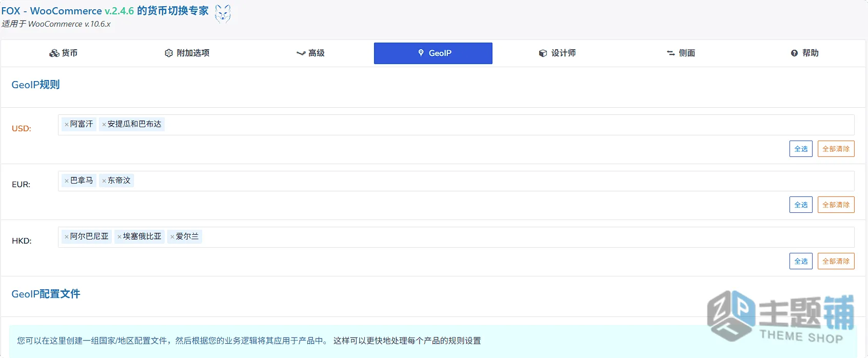868x358 pixels.
Task: Click the 爱尔兰 country tag text
Action: pos(187,236)
